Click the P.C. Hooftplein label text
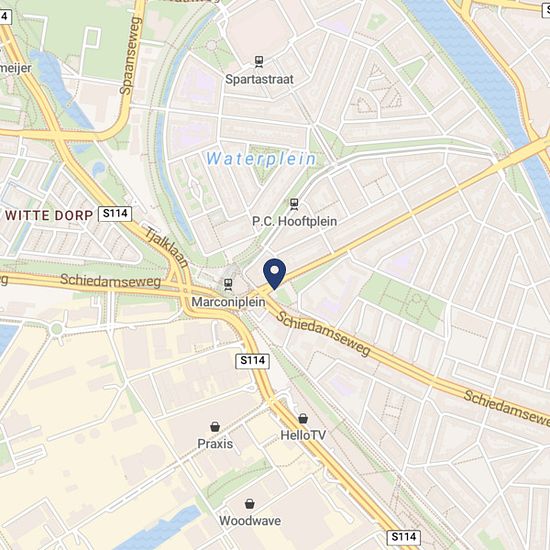Screen dimensions: 550x550 (x=295, y=221)
